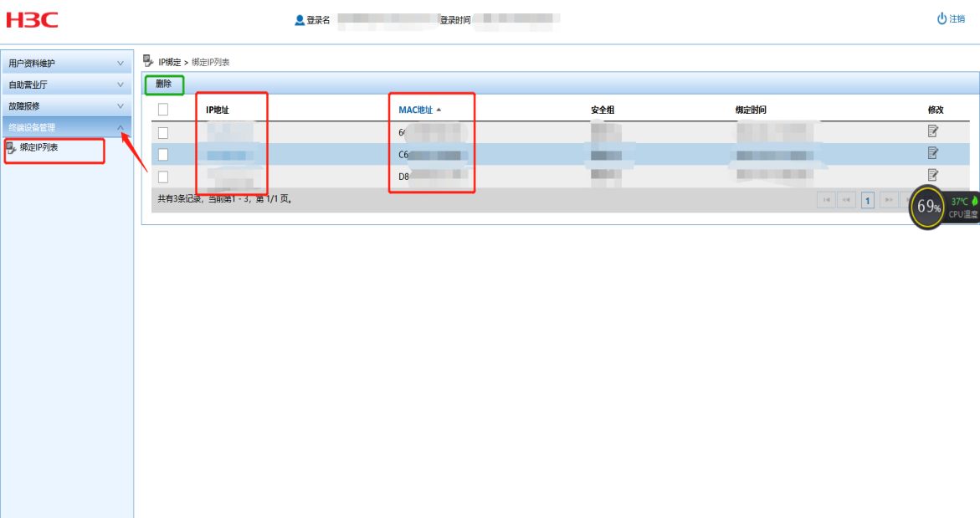Click the 删除 button
Screen dimensions: 980x518
coord(163,84)
